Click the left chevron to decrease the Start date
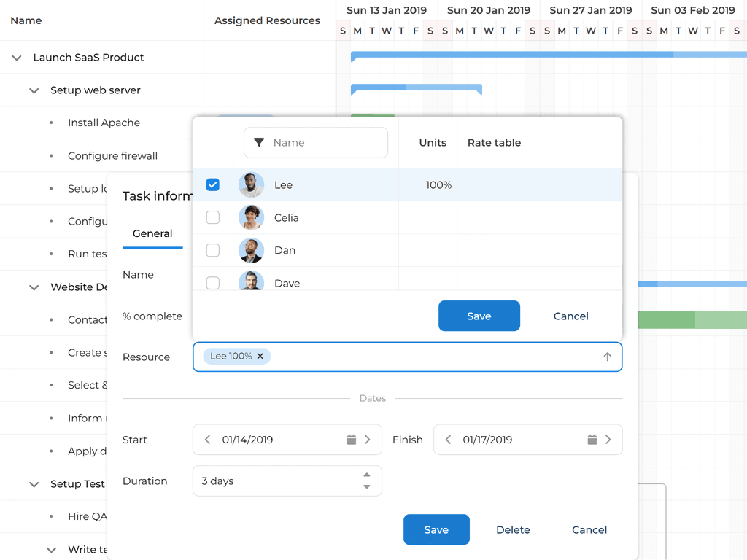Viewport: 747px width, 560px height. pyautogui.click(x=206, y=440)
